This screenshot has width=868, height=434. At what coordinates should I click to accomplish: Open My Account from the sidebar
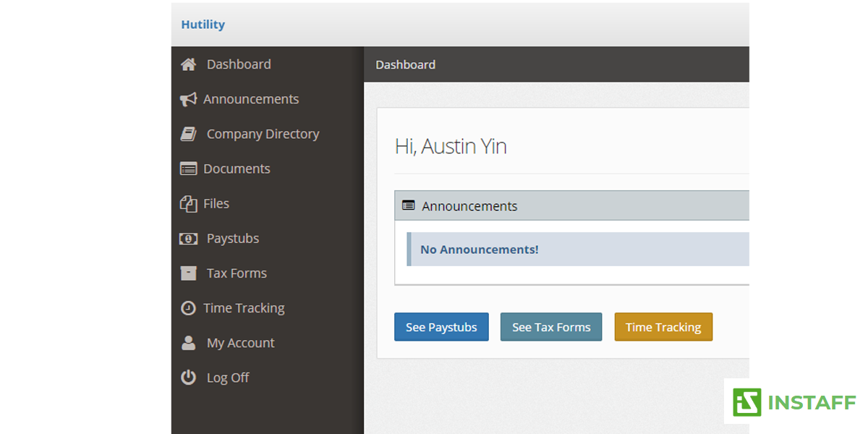point(240,343)
